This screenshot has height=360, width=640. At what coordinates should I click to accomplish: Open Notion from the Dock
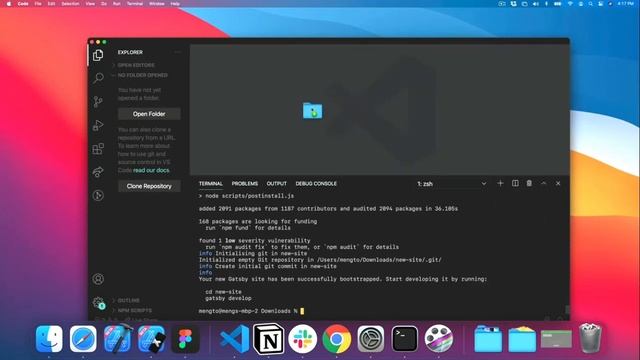tap(269, 339)
